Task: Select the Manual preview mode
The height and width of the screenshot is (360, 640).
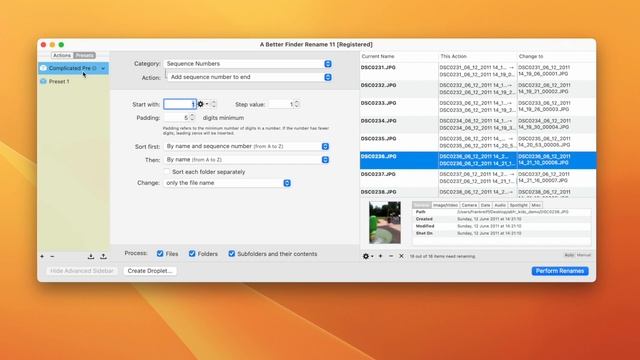Action: [584, 255]
